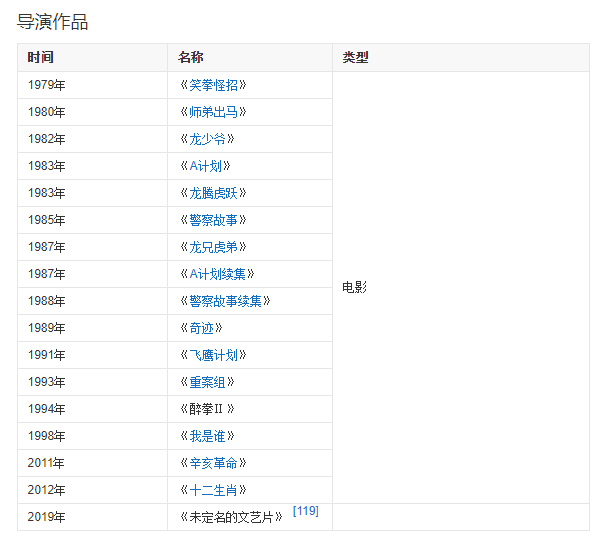The image size is (616, 544).
Task: Click the 时间 column header
Action: pos(41,58)
